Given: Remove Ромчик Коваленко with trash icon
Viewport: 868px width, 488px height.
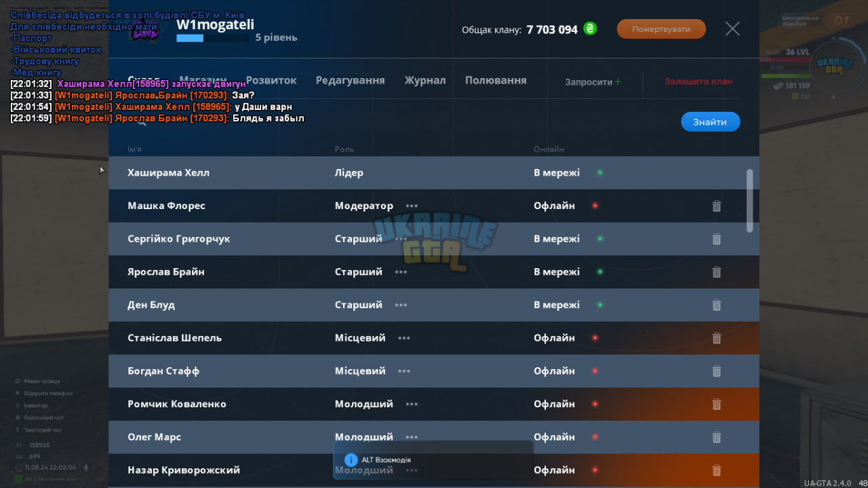Looking at the screenshot, I should 716,405.
